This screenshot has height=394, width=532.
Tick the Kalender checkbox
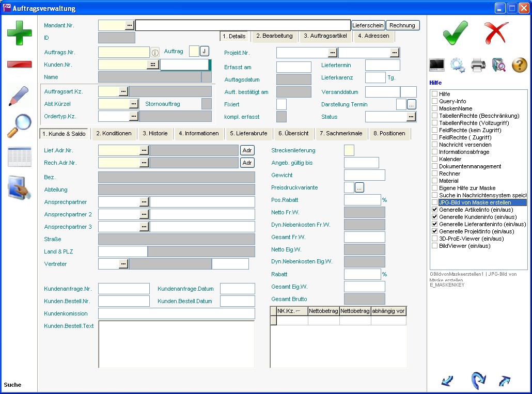434,160
